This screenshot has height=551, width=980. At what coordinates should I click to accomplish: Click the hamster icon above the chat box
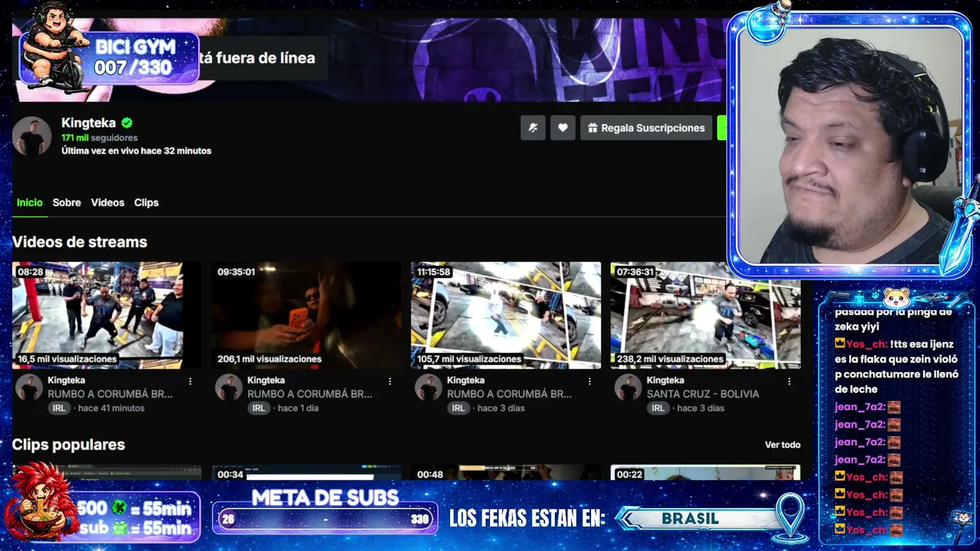897,297
